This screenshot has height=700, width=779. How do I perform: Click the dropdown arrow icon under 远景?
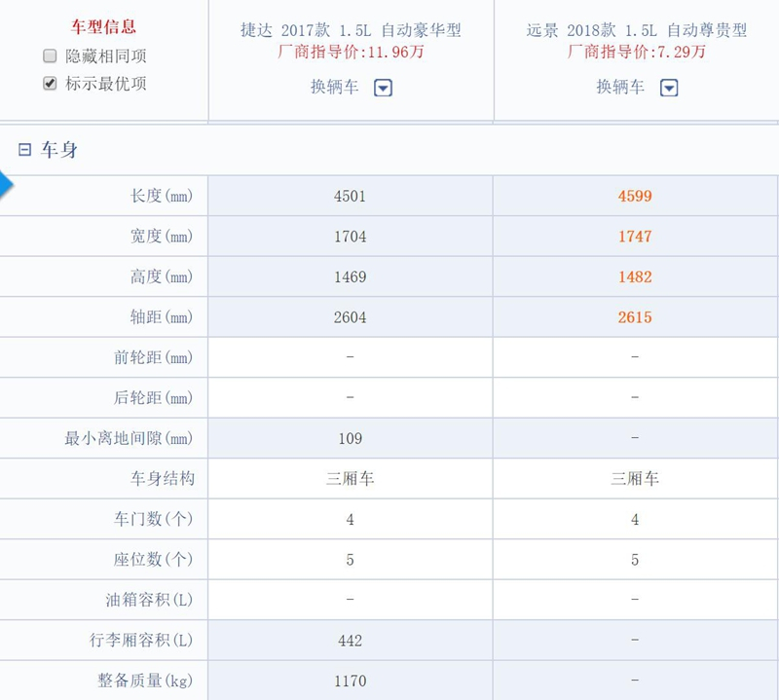(x=668, y=88)
